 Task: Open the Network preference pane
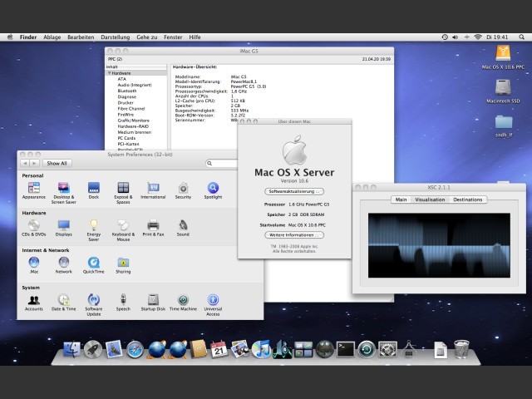pos(64,265)
